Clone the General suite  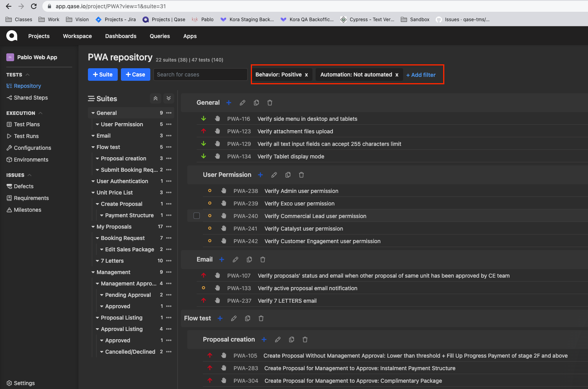point(256,103)
